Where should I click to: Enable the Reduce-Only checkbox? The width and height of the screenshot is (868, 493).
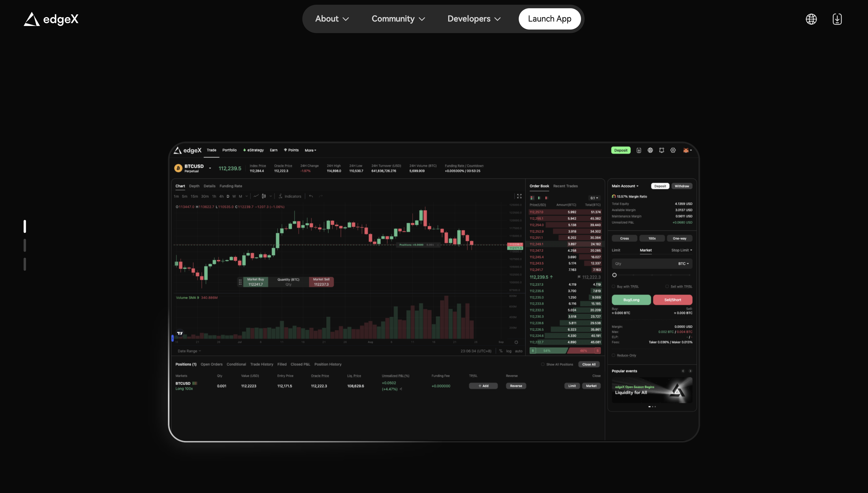614,355
